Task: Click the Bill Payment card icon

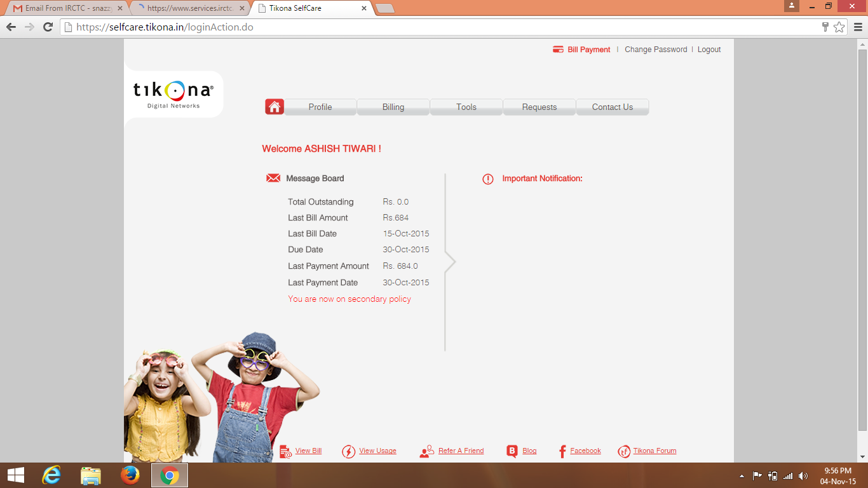Action: [558, 50]
